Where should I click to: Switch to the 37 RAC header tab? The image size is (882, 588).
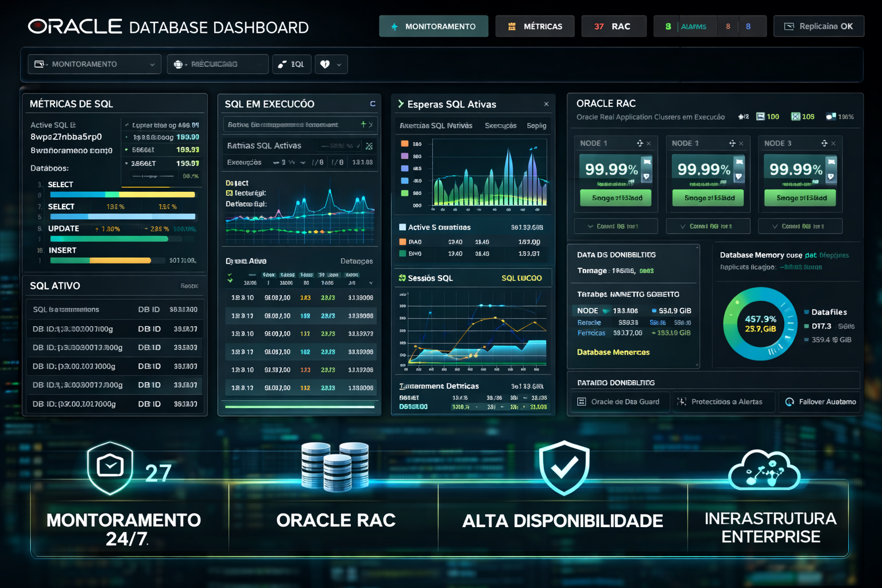click(x=613, y=26)
